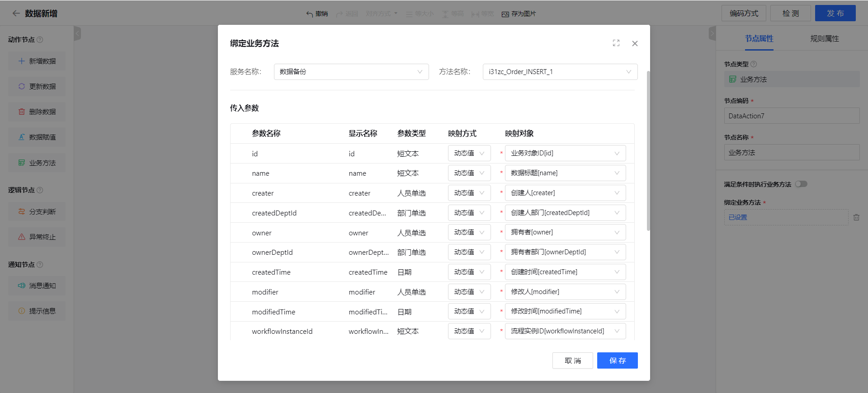Open 映射方式 dropdown for id row
868x393 pixels.
469,153
